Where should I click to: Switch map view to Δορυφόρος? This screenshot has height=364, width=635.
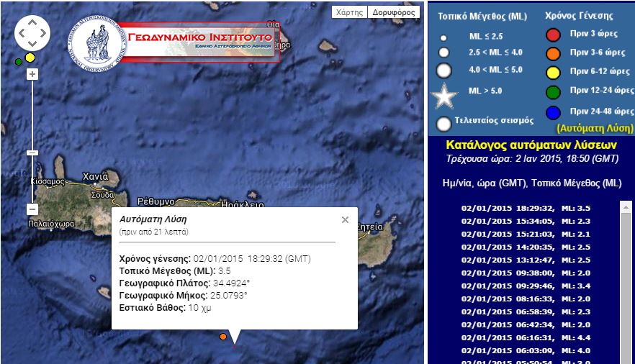pos(395,12)
